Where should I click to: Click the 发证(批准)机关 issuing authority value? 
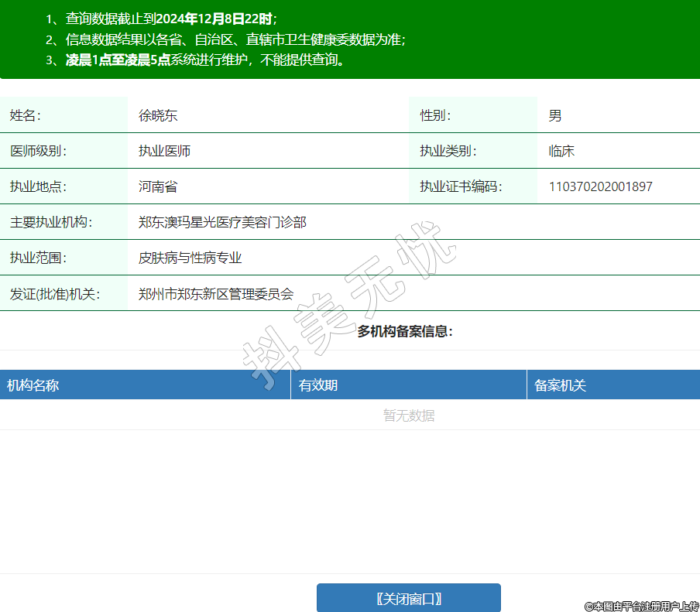coord(216,294)
